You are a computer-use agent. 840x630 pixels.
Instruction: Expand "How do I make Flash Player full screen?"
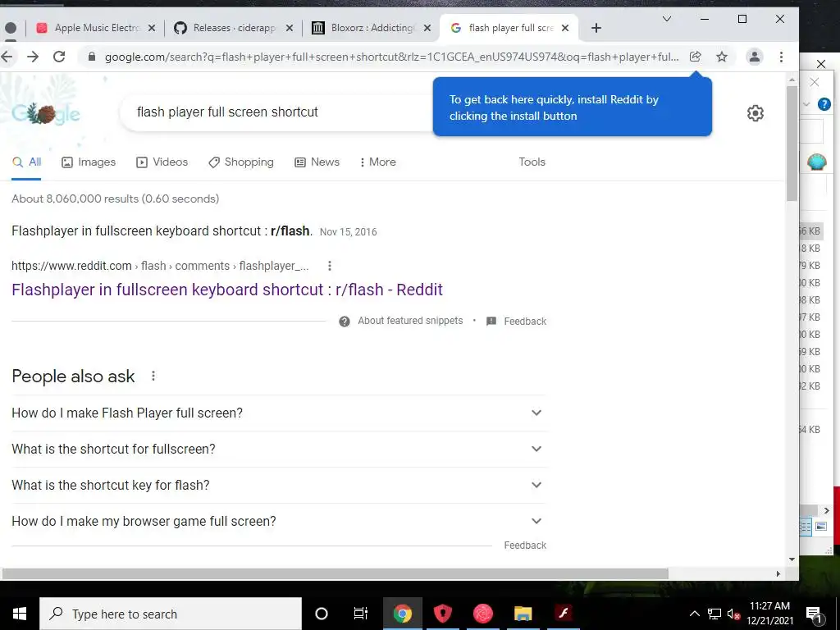pos(279,413)
